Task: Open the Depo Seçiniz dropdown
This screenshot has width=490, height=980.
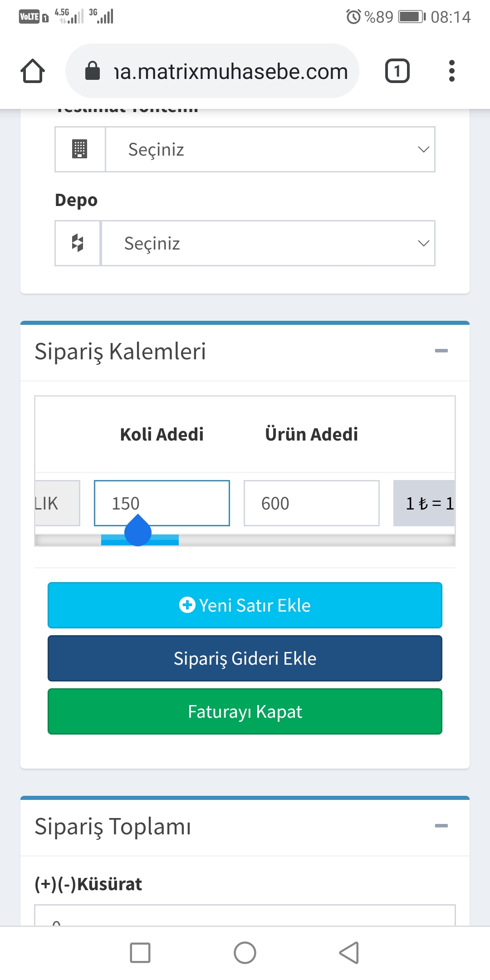Action: (268, 243)
